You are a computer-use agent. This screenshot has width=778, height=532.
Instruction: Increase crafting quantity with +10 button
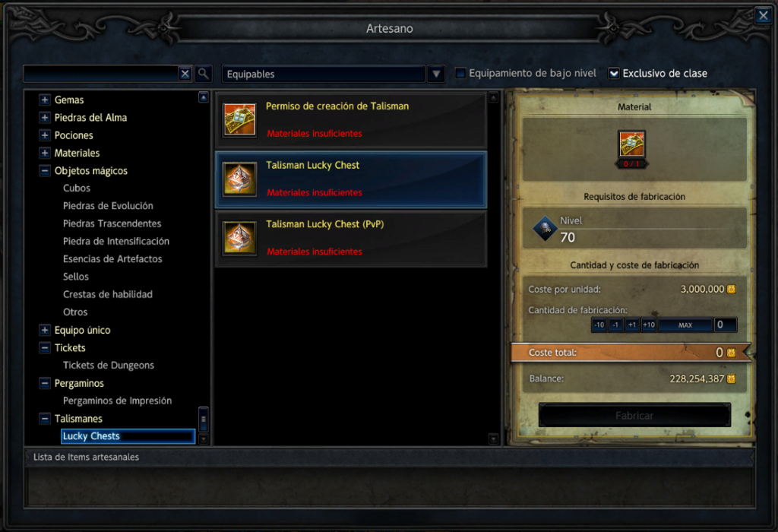point(649,325)
